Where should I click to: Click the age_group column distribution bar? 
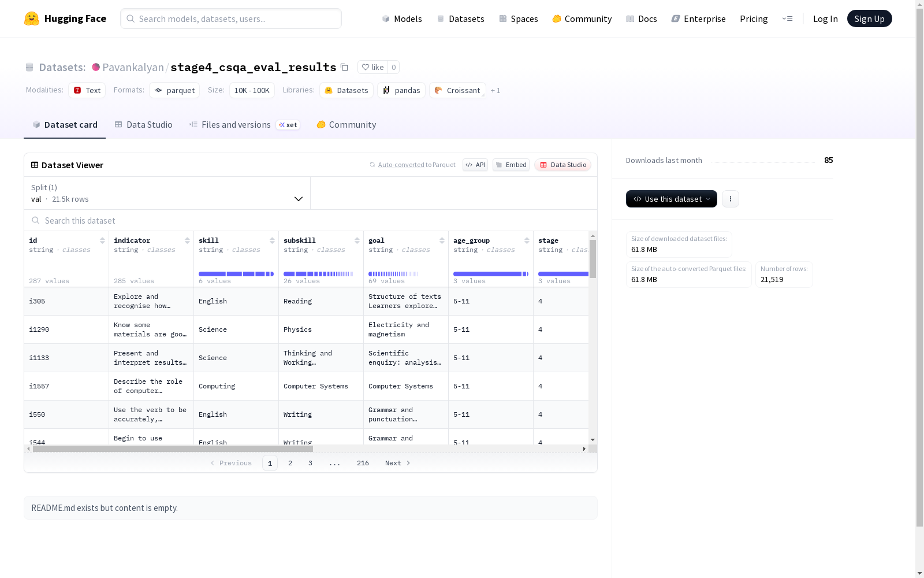[491, 274]
